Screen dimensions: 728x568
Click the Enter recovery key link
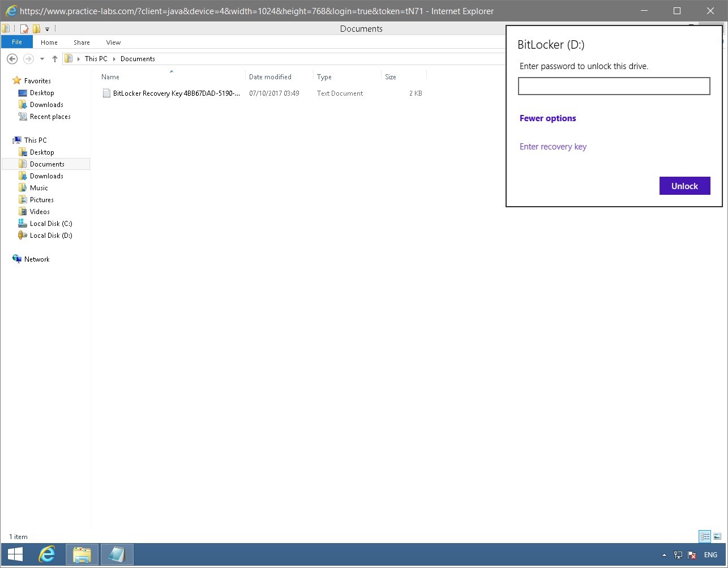pyautogui.click(x=553, y=146)
